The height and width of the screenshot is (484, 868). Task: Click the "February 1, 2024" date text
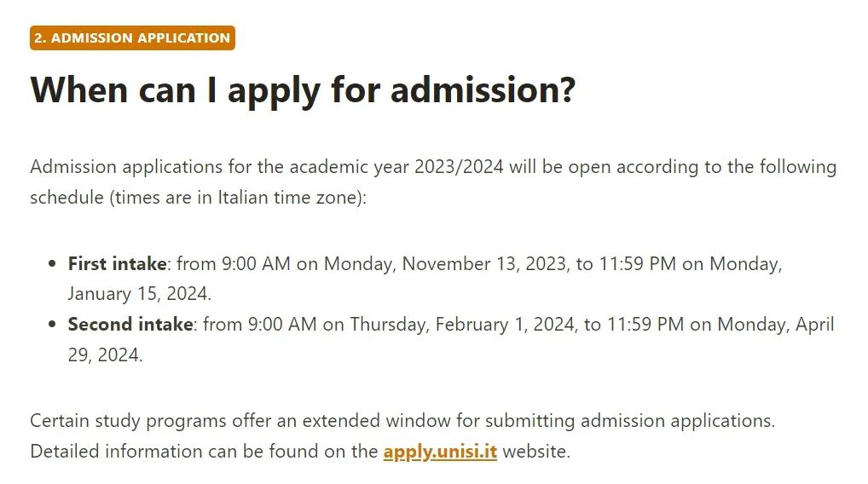(506, 324)
